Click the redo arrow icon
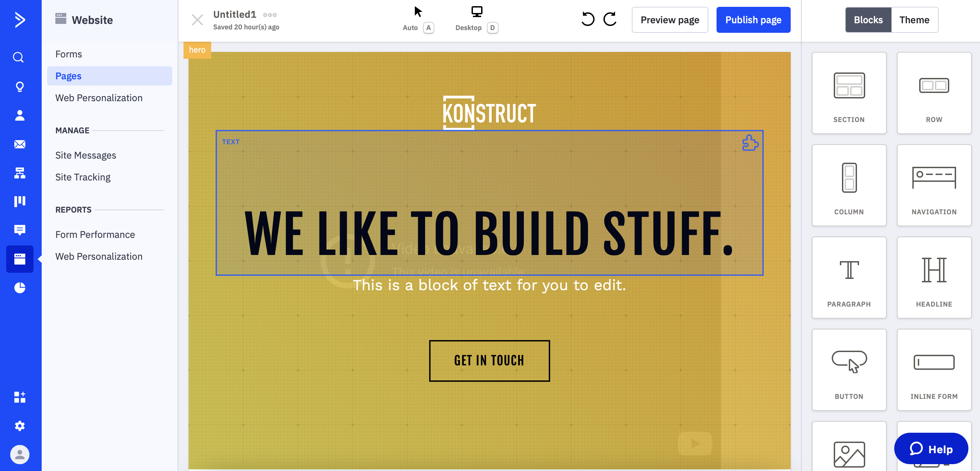The width and height of the screenshot is (980, 471). click(x=610, y=19)
